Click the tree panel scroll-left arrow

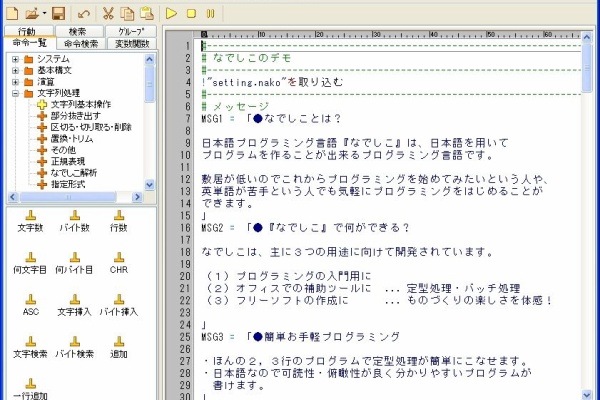point(13,198)
